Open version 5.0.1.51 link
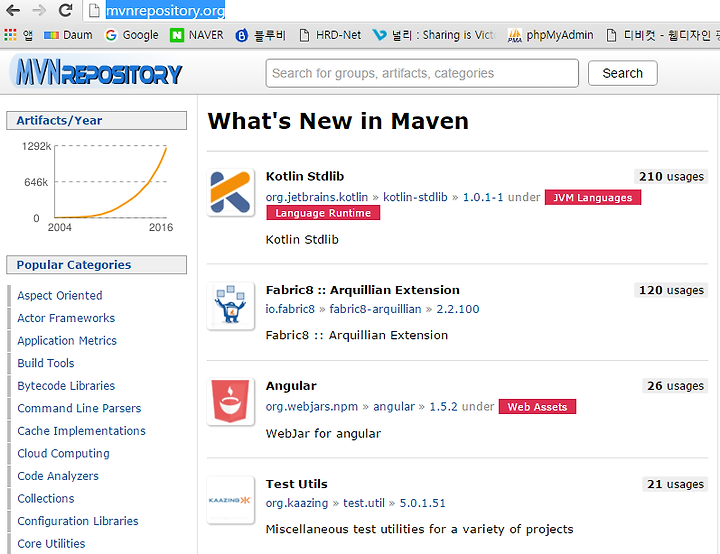The width and height of the screenshot is (720, 554). 422,503
